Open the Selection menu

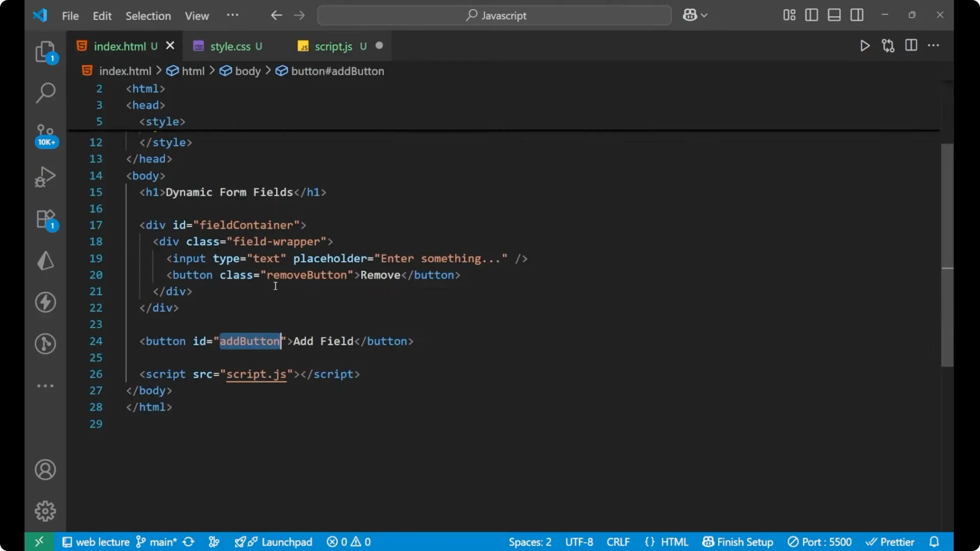148,16
